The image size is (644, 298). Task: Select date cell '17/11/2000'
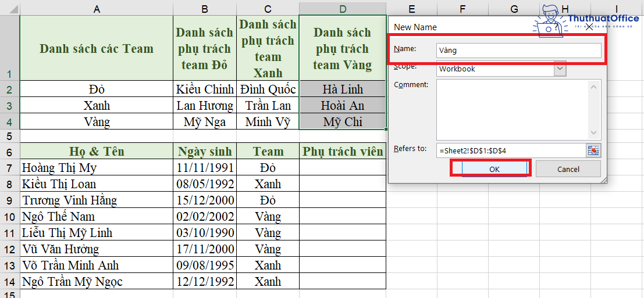click(205, 249)
